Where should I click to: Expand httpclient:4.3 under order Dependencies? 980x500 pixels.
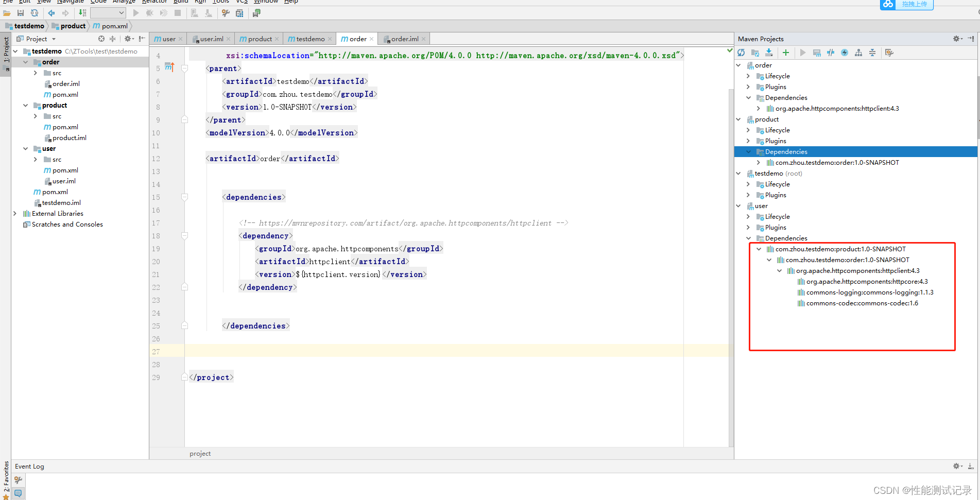pos(759,108)
